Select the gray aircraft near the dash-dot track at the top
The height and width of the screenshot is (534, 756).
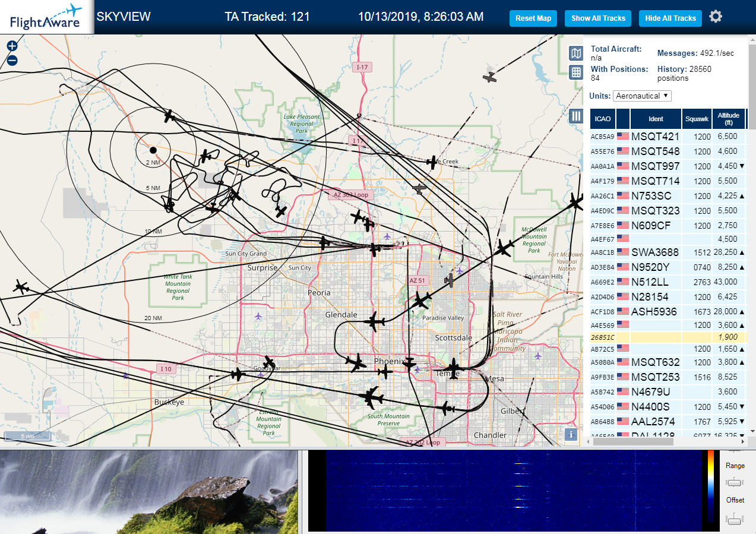coord(490,77)
